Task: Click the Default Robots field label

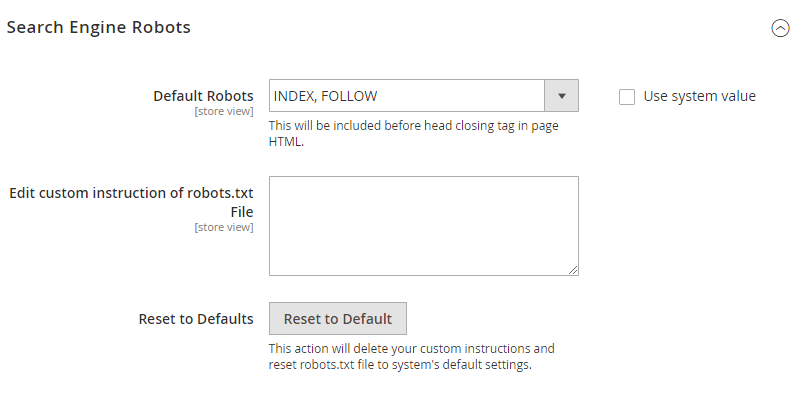Action: point(203,96)
